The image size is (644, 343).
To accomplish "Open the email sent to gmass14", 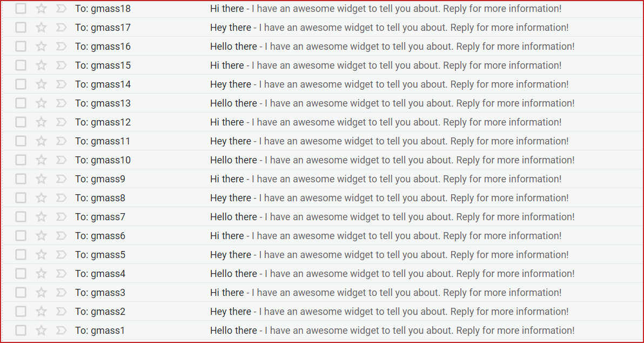I will point(389,84).
